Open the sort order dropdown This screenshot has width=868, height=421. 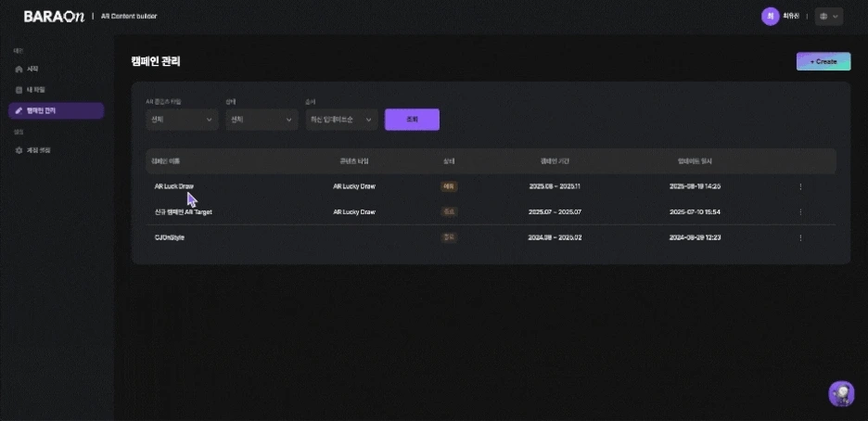click(x=341, y=120)
